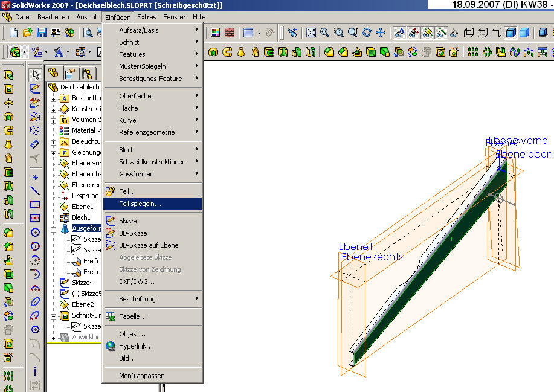Toggle Shaded display mode cube
The height and width of the screenshot is (392, 554).
click(524, 33)
